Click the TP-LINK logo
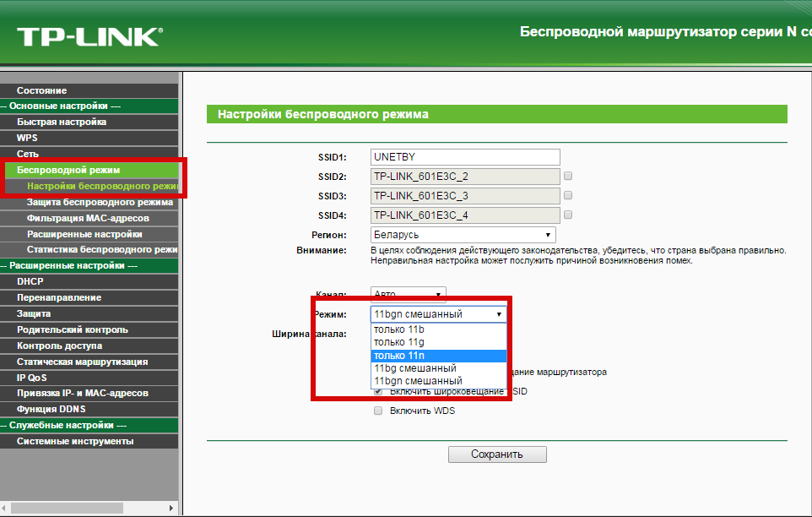Viewport: 812px width, 517px height. pos(90,37)
